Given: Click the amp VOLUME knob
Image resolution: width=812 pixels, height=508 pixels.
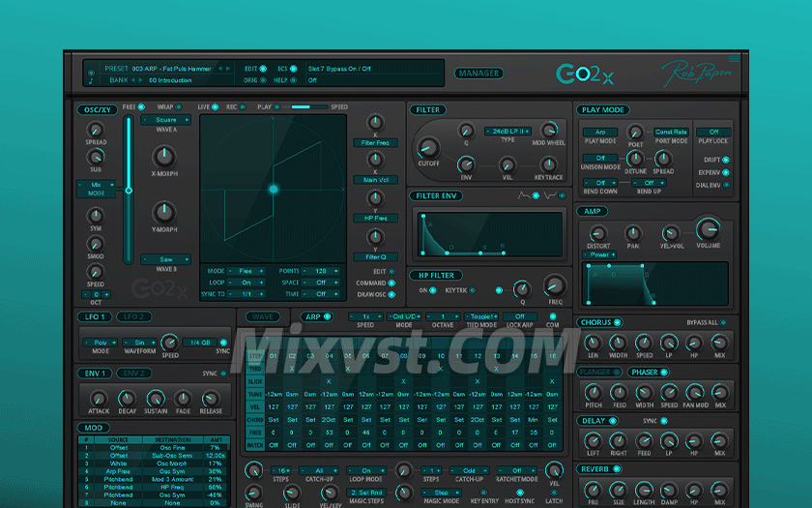Looking at the screenshot, I should coord(708,228).
